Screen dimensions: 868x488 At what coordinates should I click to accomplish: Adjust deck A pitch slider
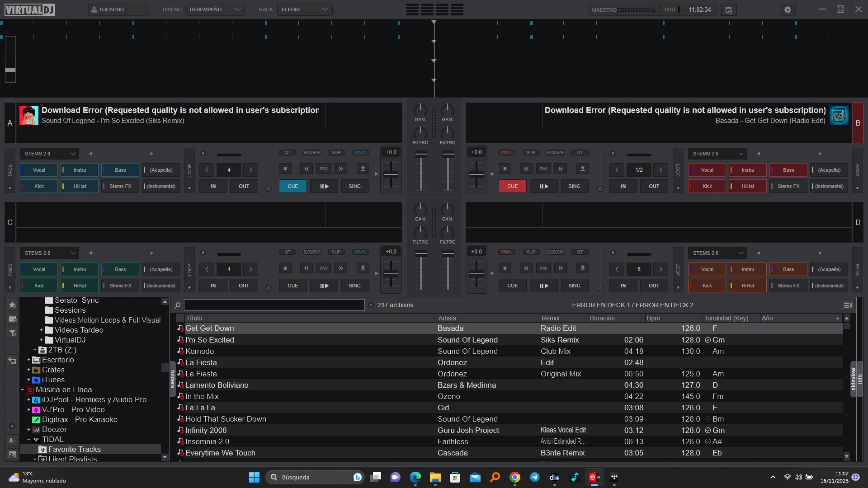391,175
